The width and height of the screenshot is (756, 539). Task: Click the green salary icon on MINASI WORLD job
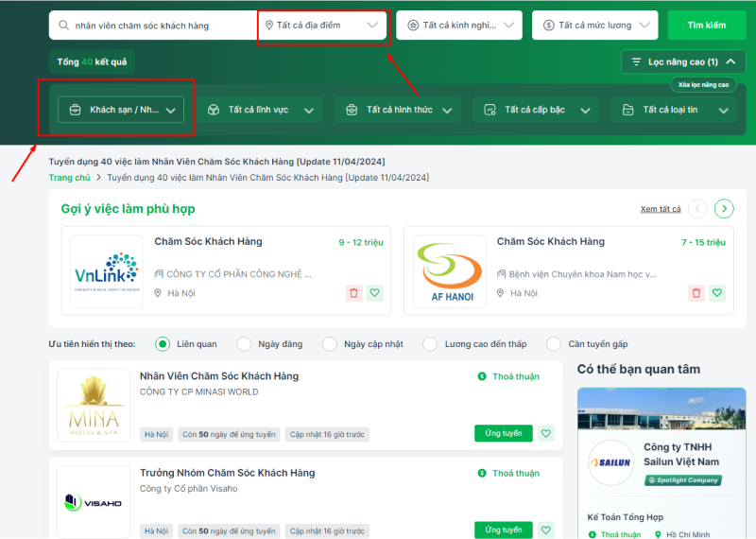[482, 376]
